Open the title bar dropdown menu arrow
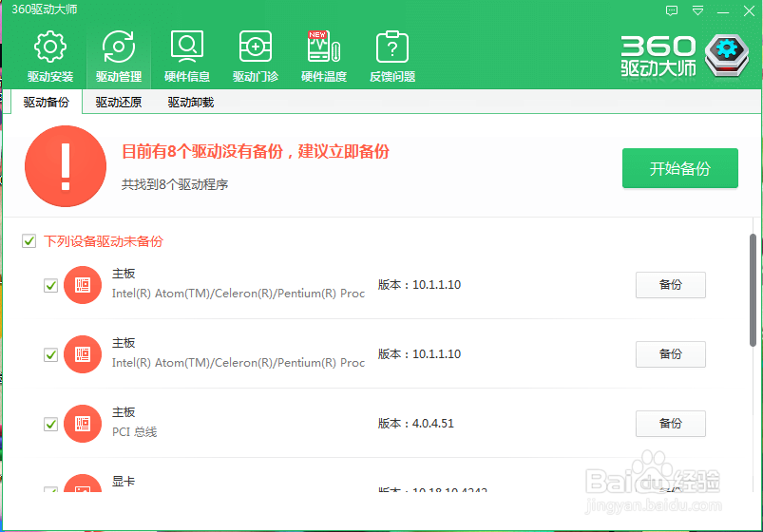 pos(697,10)
